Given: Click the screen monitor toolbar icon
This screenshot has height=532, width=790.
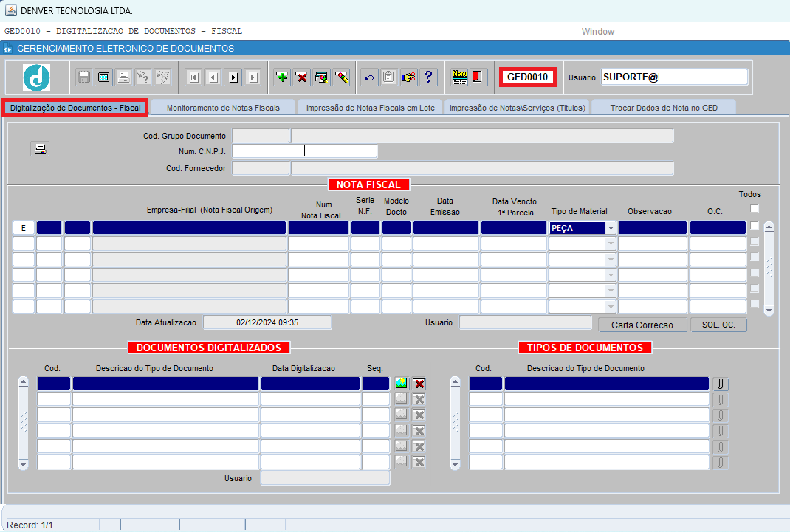Looking at the screenshot, I should [104, 77].
